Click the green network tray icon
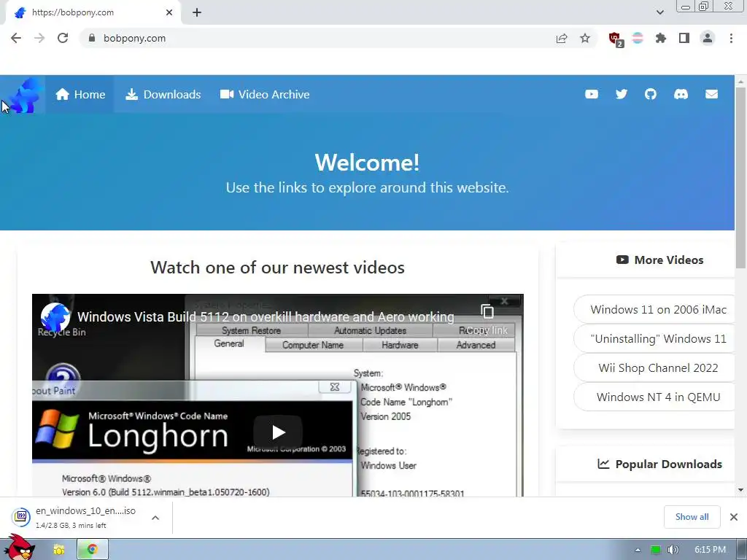 pyautogui.click(x=656, y=550)
